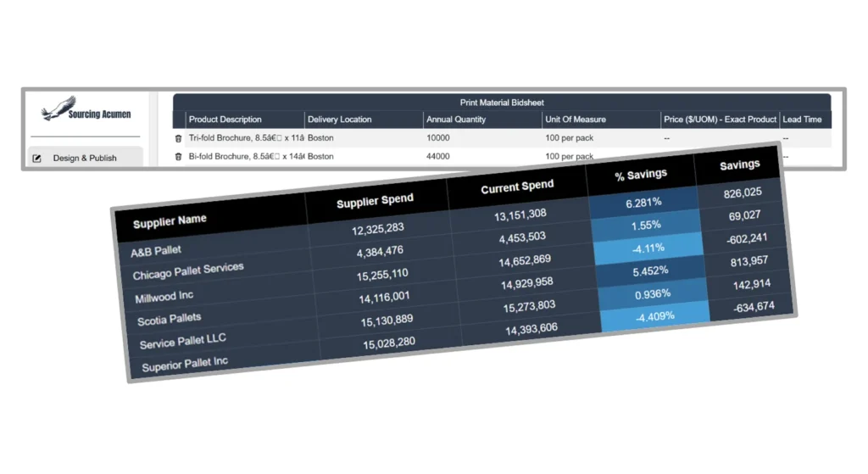Click the % Savings column header
The width and height of the screenshot is (868, 474).
[641, 175]
